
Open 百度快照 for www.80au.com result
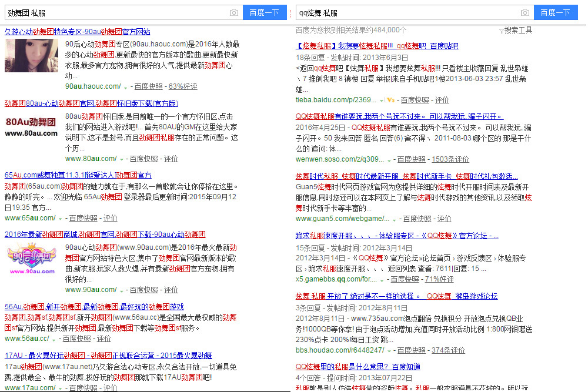[144, 159]
